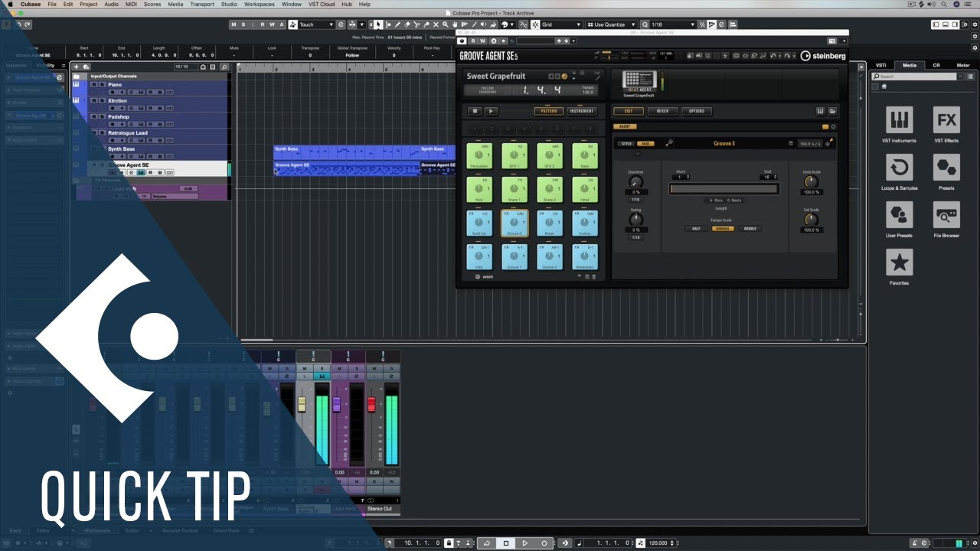Open the MIDI menu
980x551 pixels.
pos(132,4)
